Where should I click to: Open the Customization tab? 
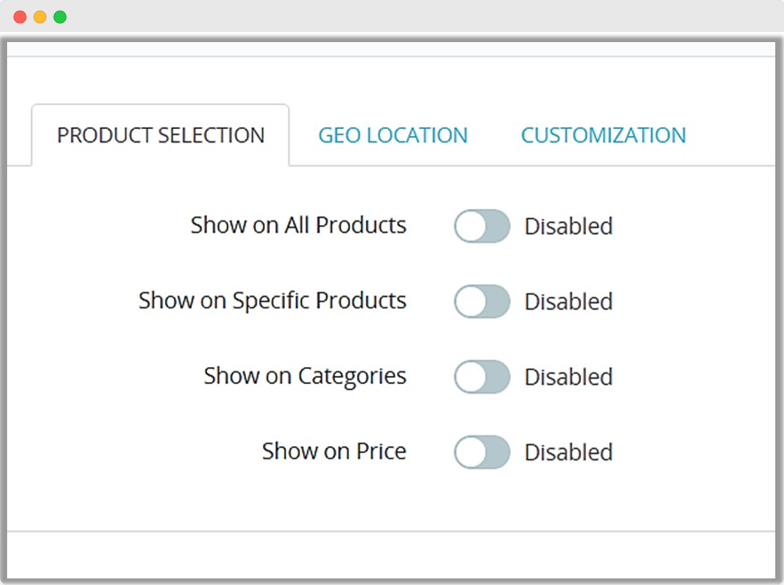pos(603,136)
